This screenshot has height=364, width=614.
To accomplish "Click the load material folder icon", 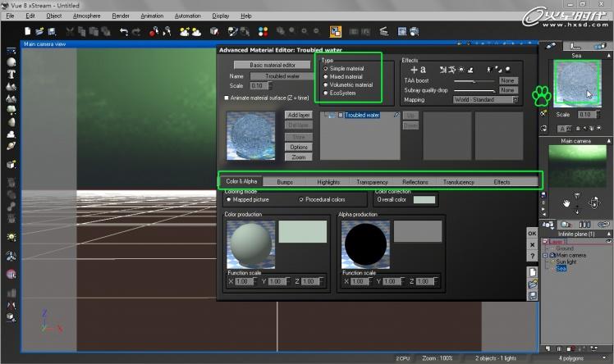I will [533, 284].
